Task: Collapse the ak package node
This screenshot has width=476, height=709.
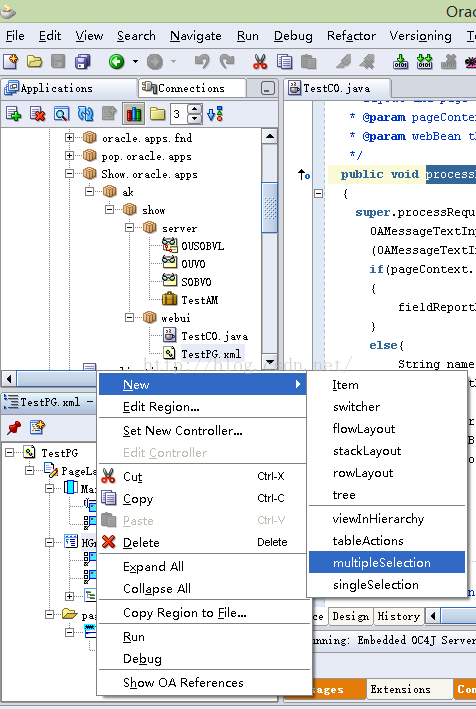Action: [90, 192]
